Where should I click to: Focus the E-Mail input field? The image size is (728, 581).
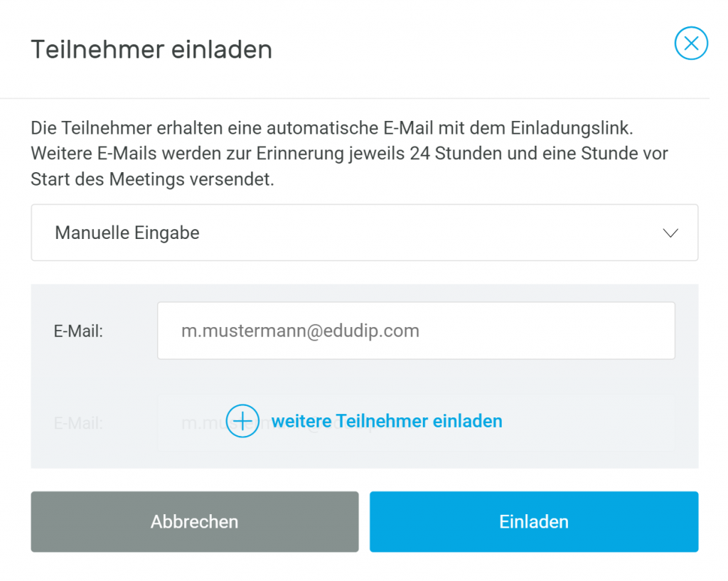(x=416, y=331)
